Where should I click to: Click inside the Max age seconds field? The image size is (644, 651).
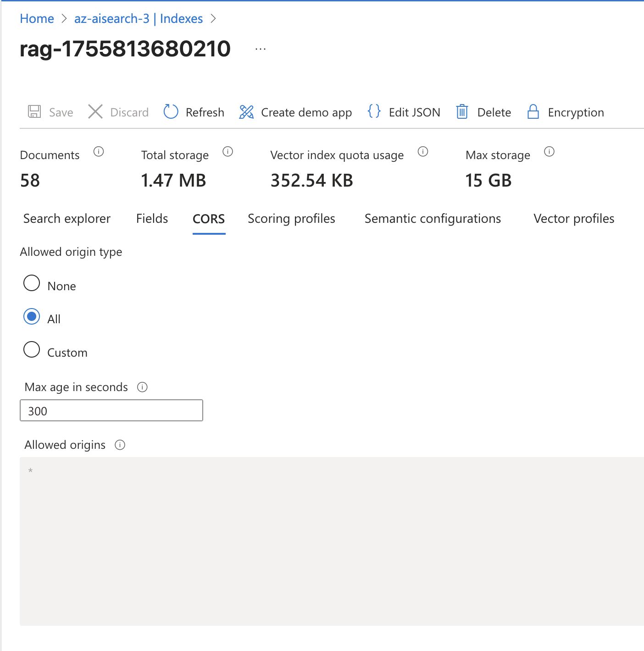click(111, 410)
